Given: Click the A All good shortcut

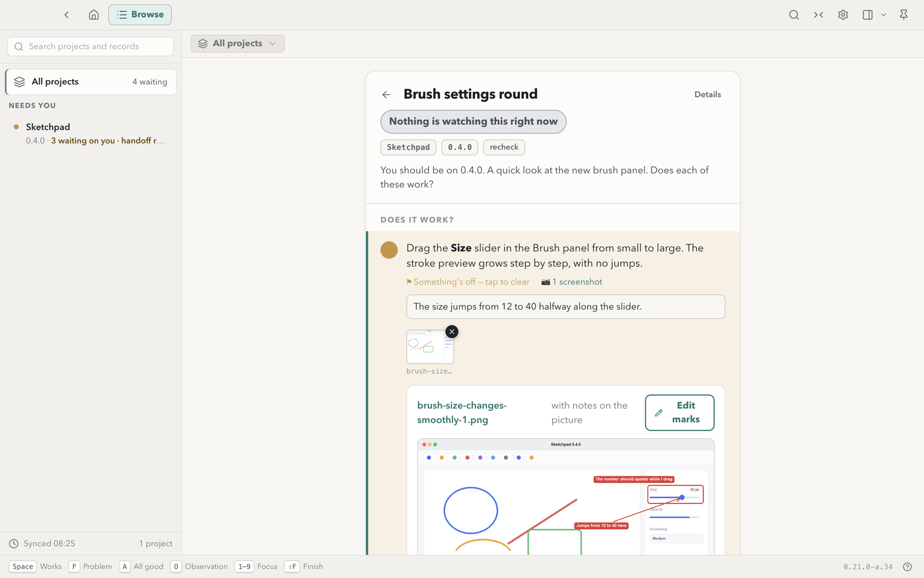Looking at the screenshot, I should (x=141, y=567).
